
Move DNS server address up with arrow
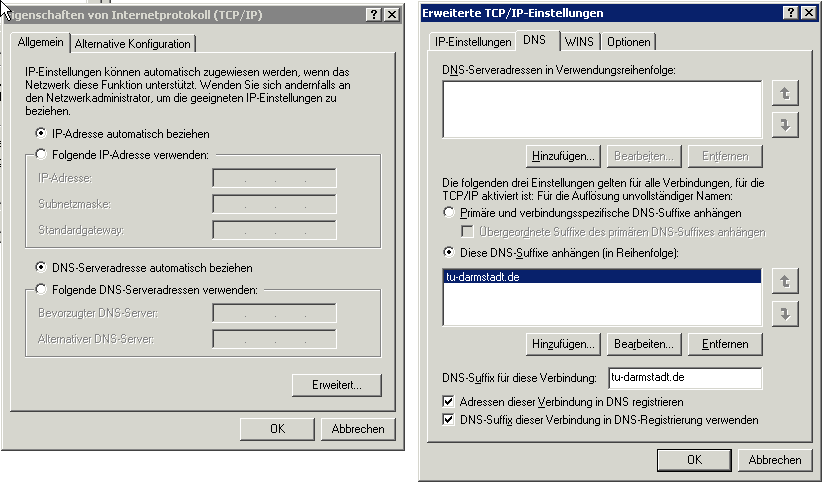(x=786, y=93)
